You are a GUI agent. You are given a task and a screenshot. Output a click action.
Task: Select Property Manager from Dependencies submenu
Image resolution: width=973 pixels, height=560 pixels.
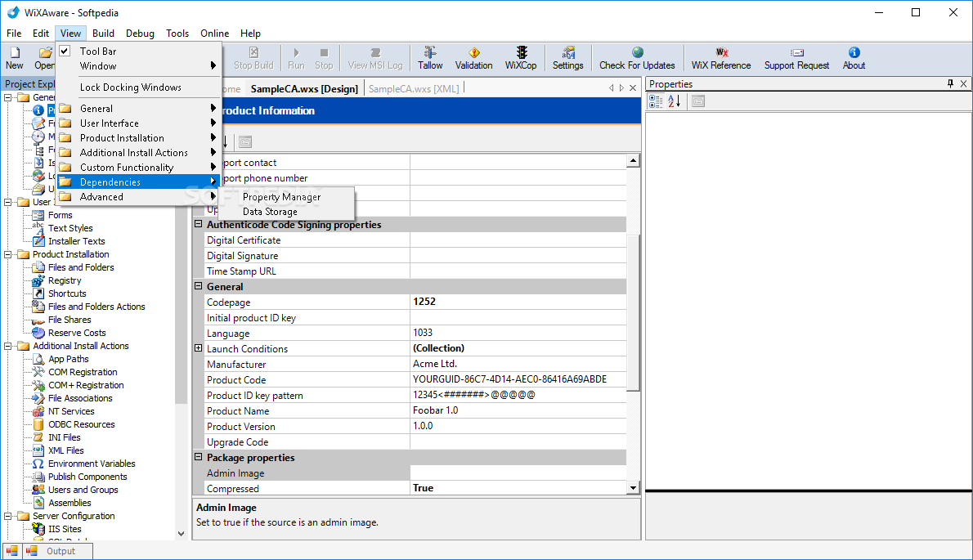pos(281,197)
